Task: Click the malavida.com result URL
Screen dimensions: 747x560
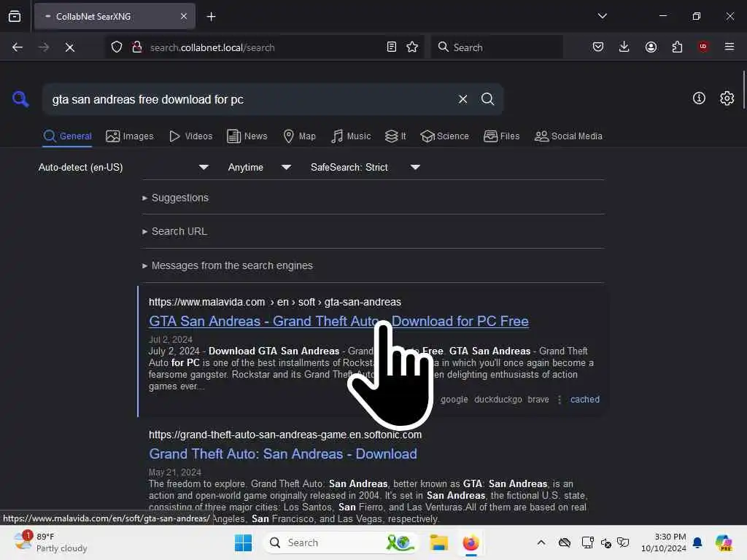Action: pyautogui.click(x=275, y=302)
